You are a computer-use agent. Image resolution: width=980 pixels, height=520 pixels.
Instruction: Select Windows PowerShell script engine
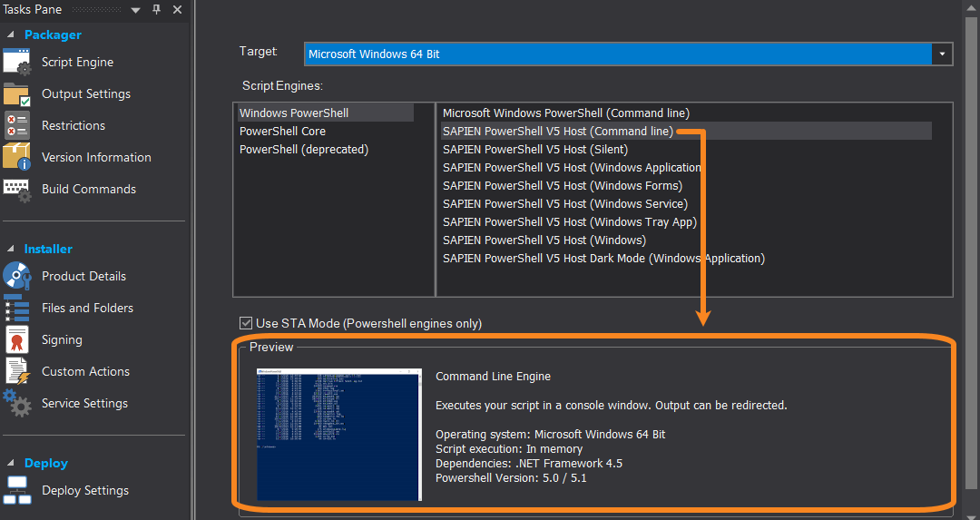point(325,113)
